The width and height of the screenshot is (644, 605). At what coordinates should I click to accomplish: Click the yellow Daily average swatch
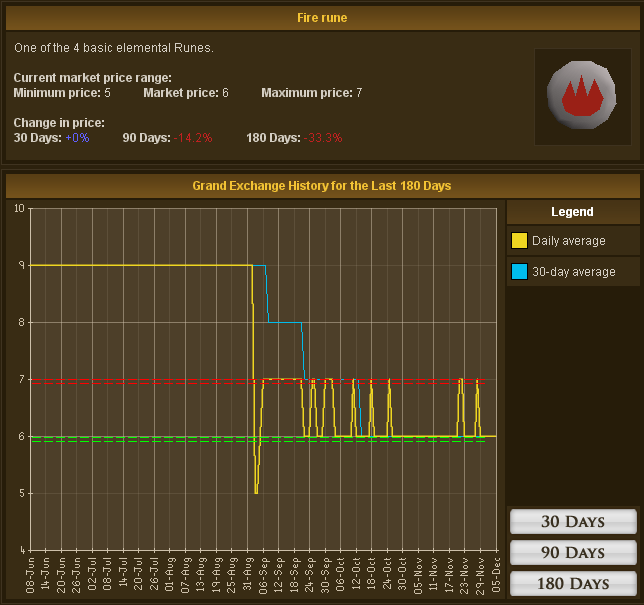[x=519, y=241]
